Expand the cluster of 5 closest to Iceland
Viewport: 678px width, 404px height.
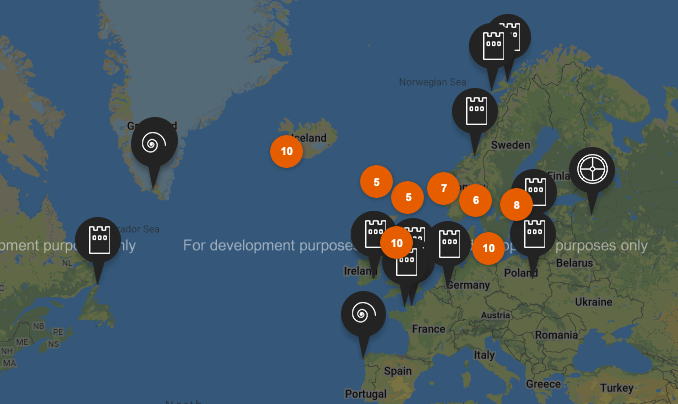pyautogui.click(x=377, y=182)
